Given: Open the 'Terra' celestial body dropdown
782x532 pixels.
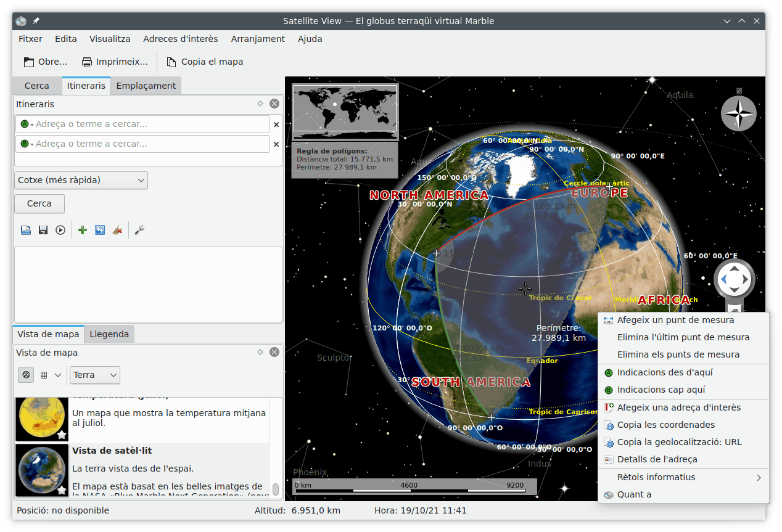Looking at the screenshot, I should (95, 375).
